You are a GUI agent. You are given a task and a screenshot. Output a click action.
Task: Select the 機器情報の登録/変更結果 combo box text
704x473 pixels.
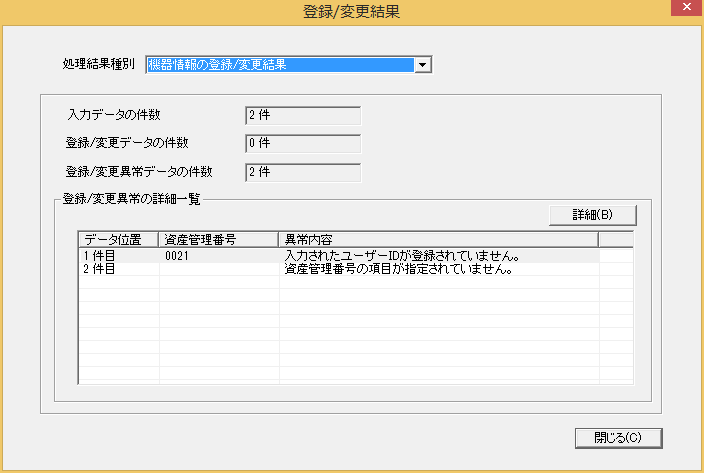(280, 65)
